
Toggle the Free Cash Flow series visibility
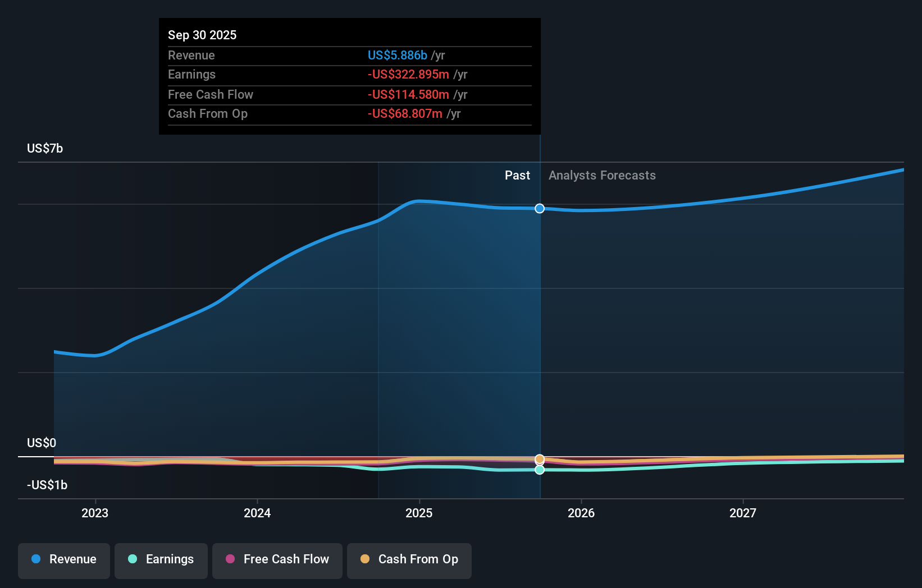coord(277,559)
